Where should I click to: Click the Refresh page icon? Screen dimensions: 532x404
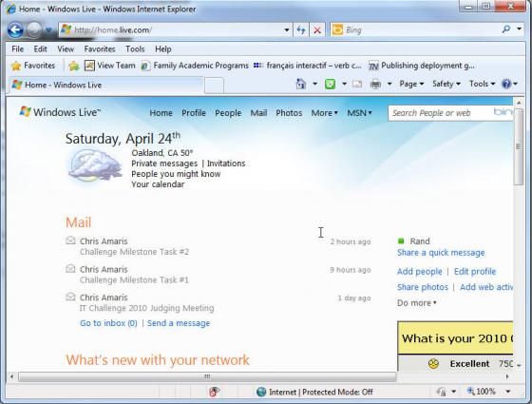click(301, 30)
